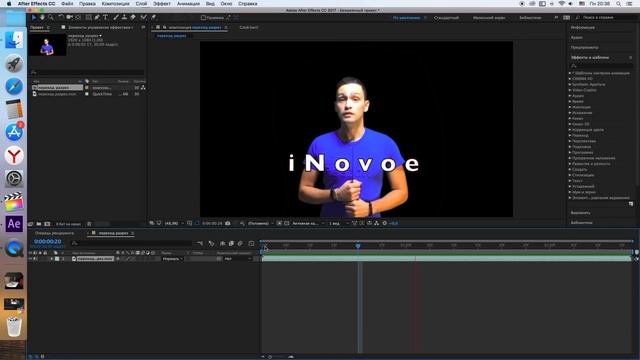Image resolution: width=640 pixels, height=360 pixels.
Task: Toggle audio speaker switch of layer 1
Action: click(x=35, y=259)
